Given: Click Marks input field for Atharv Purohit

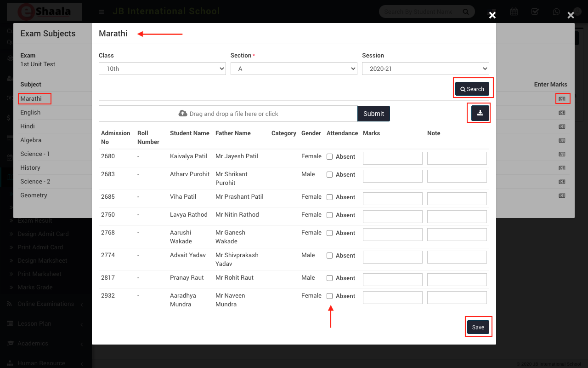Looking at the screenshot, I should pos(392,176).
